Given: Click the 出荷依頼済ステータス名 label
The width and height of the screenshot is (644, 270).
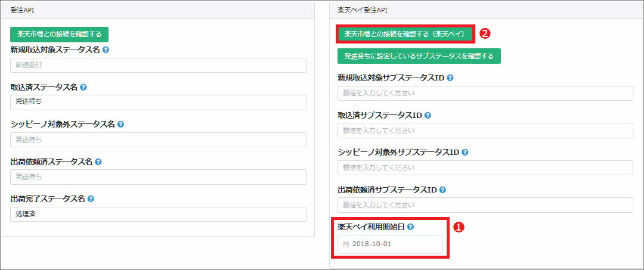Looking at the screenshot, I should [x=51, y=162].
